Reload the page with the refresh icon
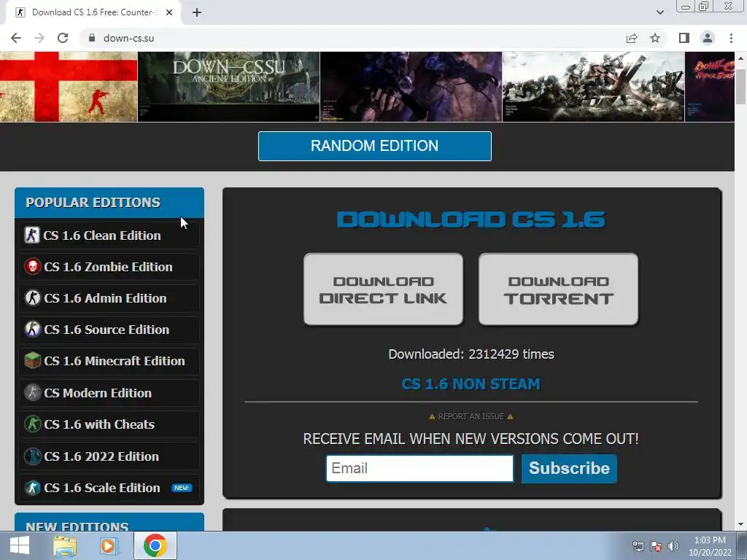Viewport: 747px width, 560px height. point(63,38)
